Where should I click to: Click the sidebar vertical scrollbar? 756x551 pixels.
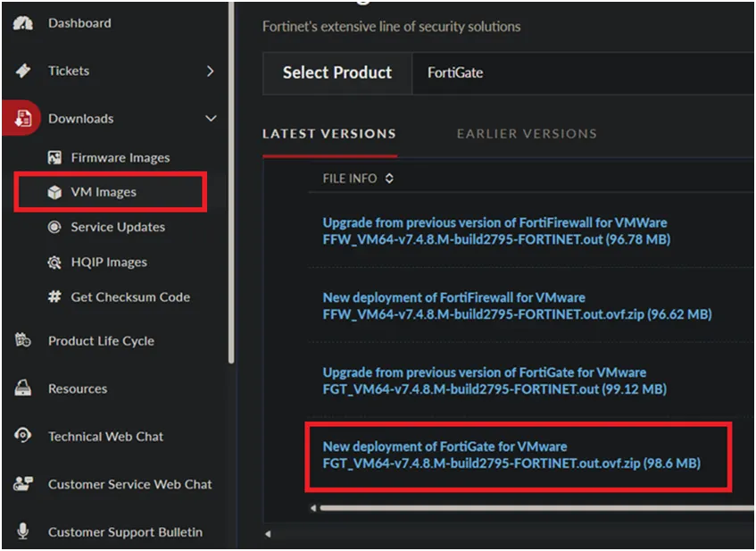(x=231, y=182)
